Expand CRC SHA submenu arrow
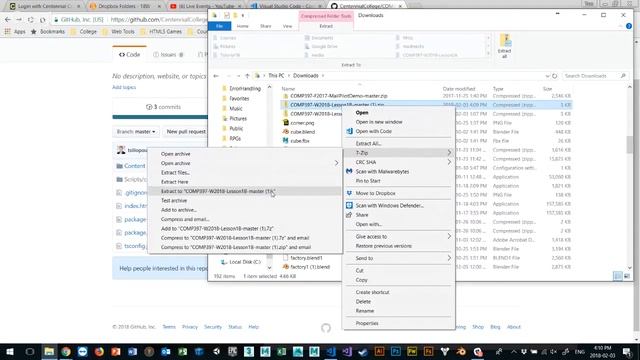Image resolution: width=640 pixels, height=360 pixels. pos(449,162)
